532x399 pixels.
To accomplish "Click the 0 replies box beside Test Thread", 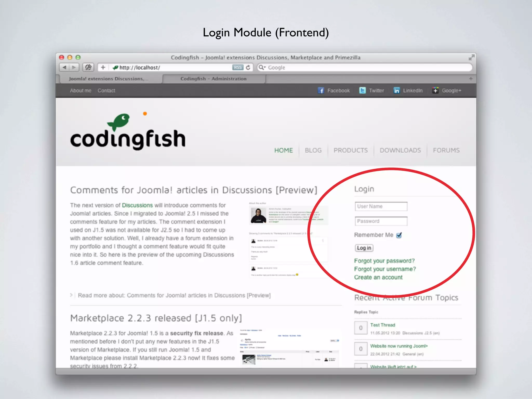I will click(361, 328).
